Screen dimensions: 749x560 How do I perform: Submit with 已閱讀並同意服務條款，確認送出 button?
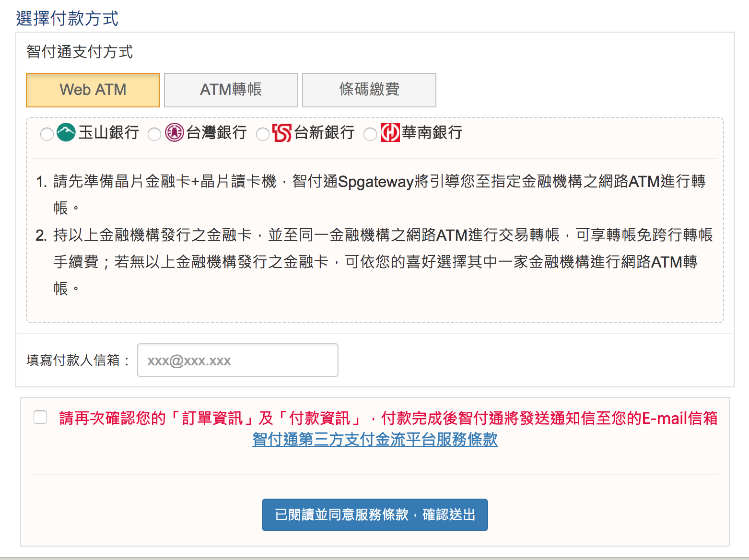(x=375, y=515)
